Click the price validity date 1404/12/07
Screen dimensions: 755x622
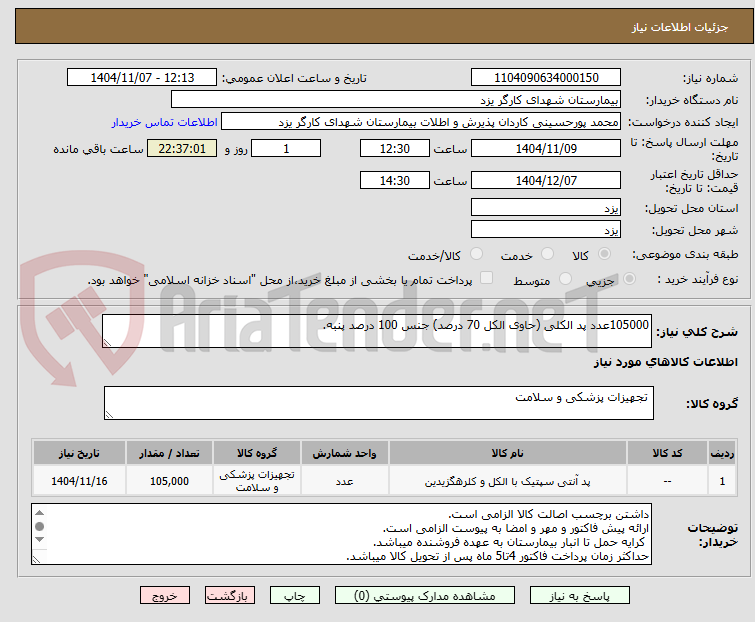click(546, 180)
